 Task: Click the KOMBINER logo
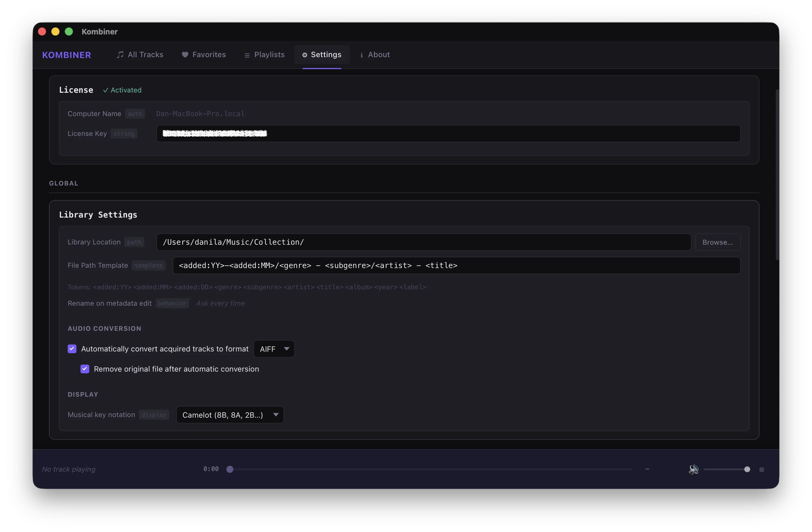tap(66, 55)
